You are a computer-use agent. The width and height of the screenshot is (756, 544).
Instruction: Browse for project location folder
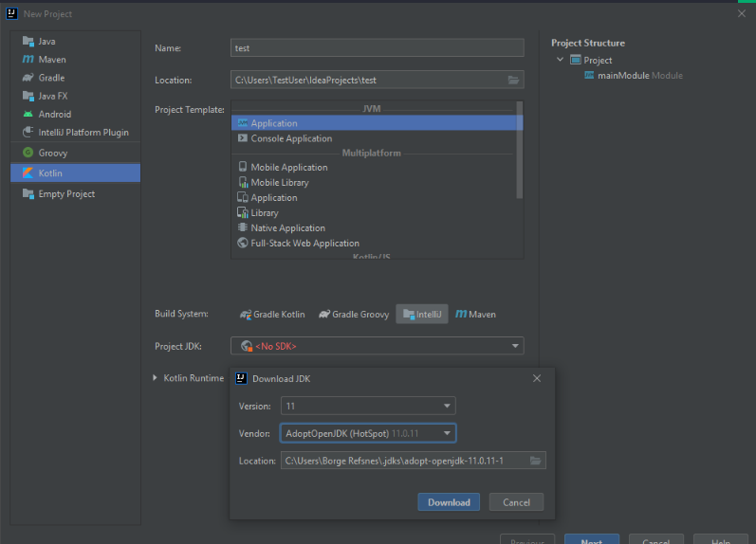click(513, 80)
